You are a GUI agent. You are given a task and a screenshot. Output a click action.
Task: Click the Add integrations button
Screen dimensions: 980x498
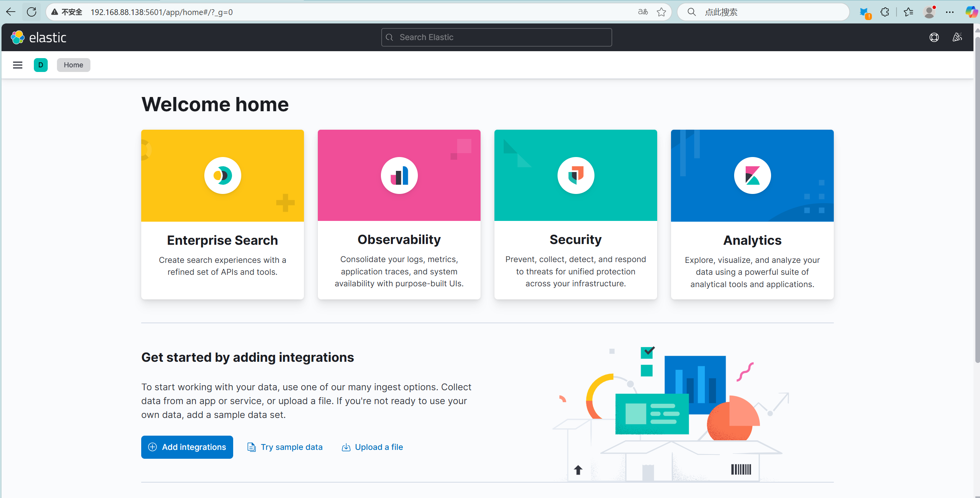point(187,447)
